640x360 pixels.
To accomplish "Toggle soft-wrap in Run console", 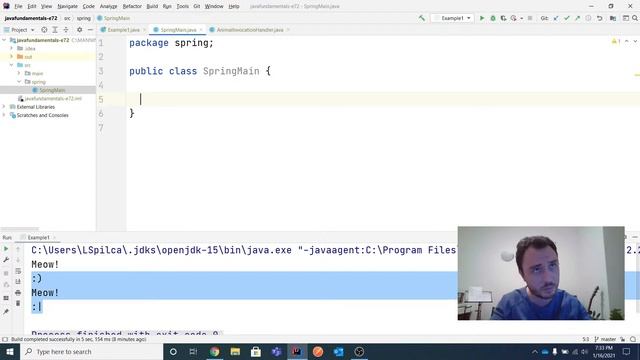I will [x=18, y=271].
